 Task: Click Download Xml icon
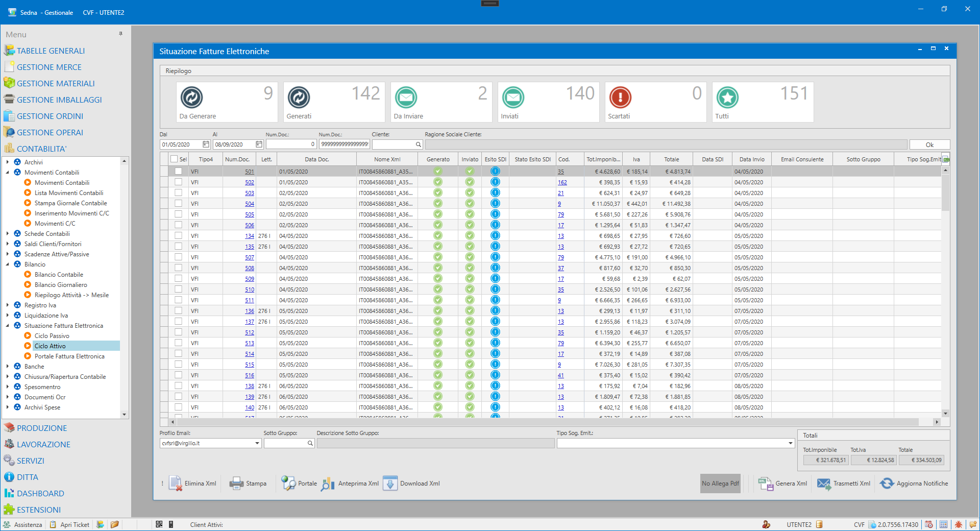point(390,483)
